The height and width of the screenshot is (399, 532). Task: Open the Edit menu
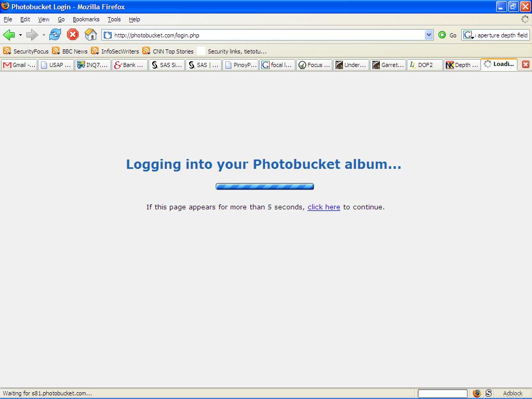(x=25, y=19)
